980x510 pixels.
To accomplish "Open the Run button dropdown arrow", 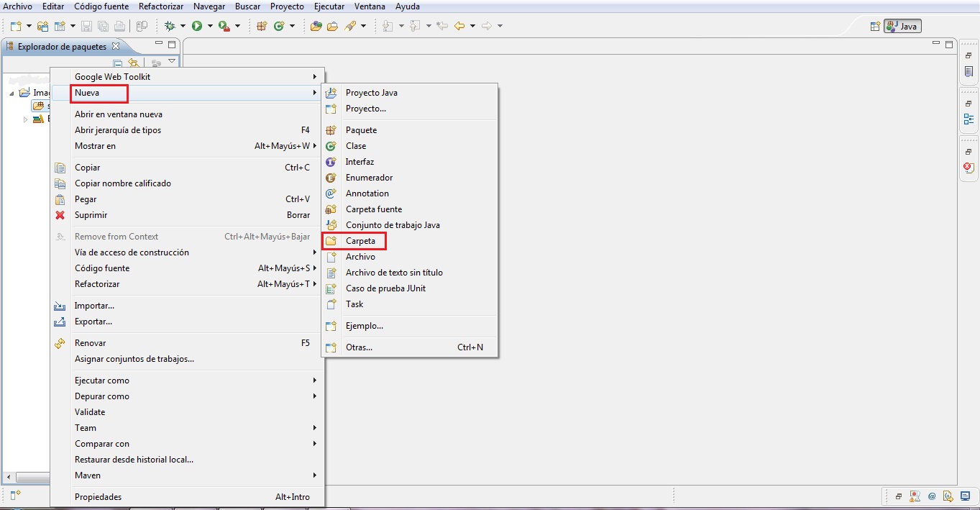I will pos(209,27).
